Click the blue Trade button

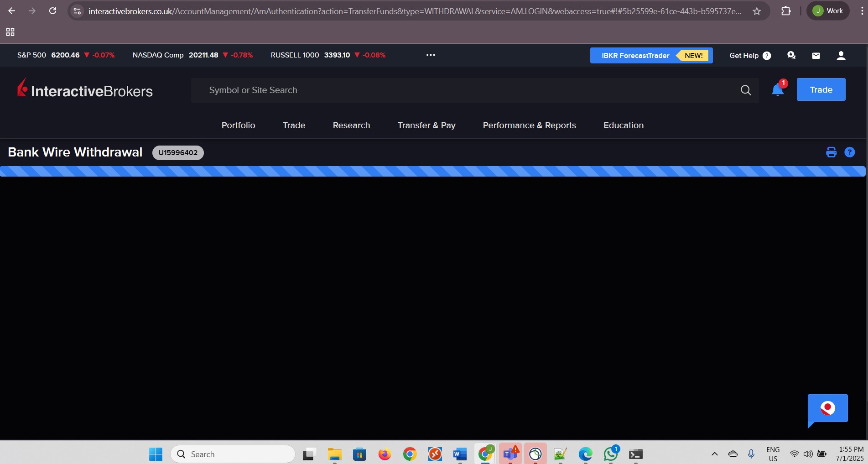pos(821,89)
